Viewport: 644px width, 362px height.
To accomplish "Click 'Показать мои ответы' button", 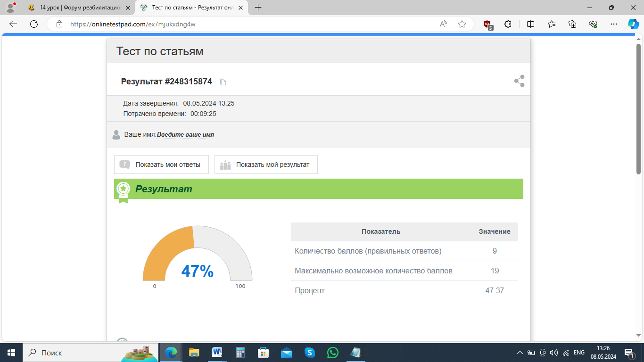I will pos(161,165).
